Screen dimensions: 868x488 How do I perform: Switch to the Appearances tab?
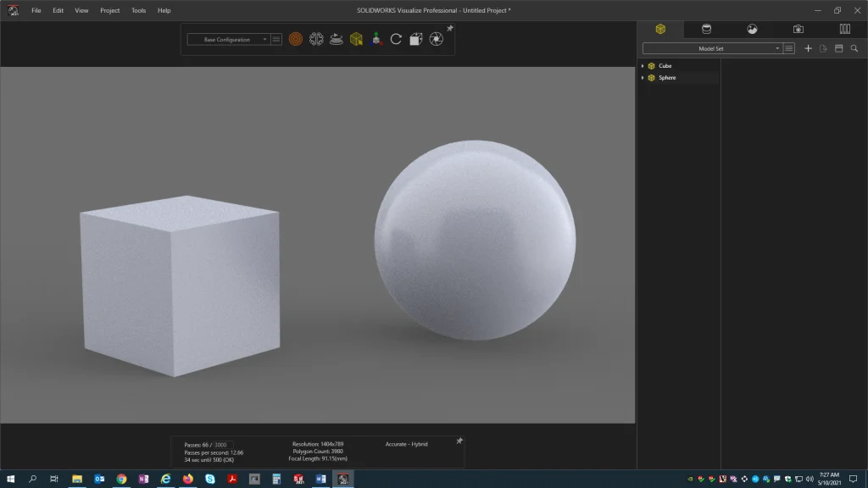706,29
